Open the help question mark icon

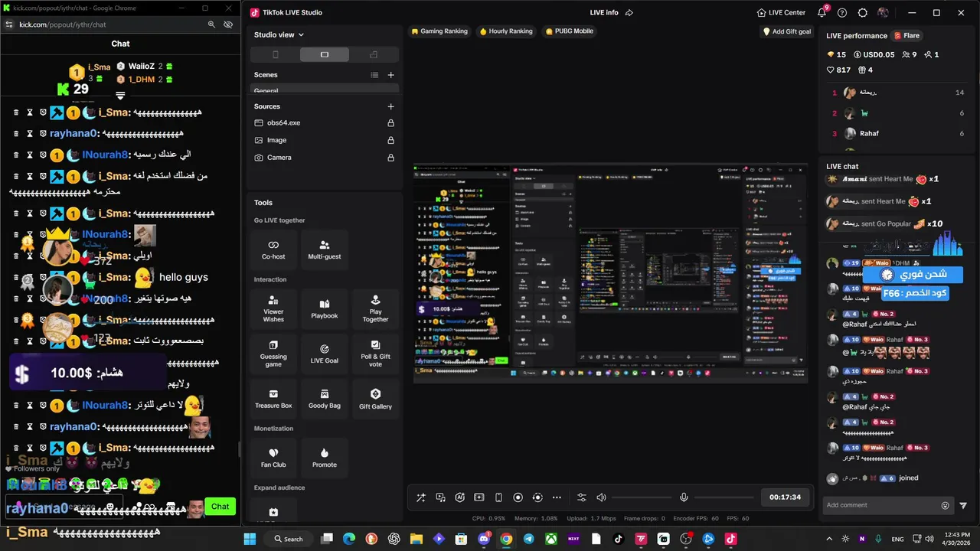842,12
